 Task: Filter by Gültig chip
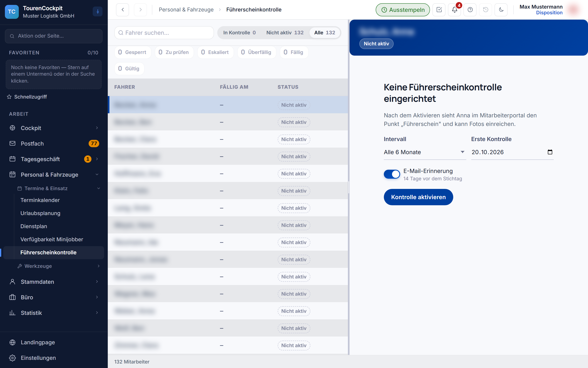click(x=129, y=69)
